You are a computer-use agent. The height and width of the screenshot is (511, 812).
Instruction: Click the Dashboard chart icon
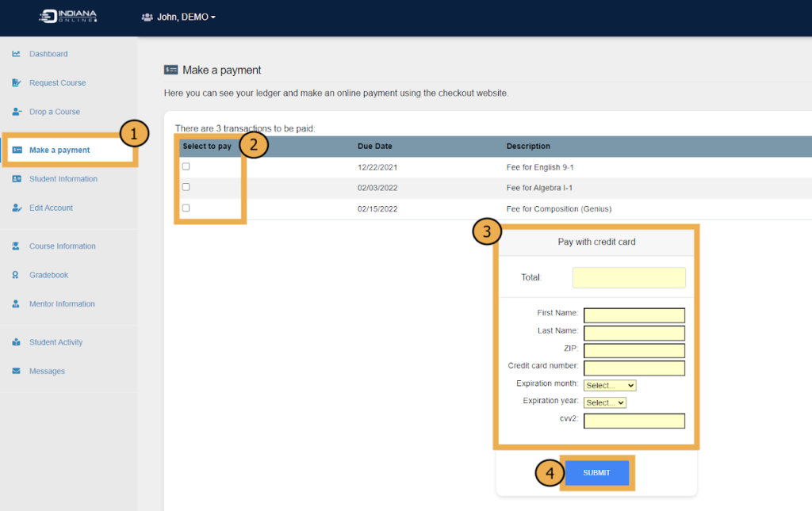17,54
